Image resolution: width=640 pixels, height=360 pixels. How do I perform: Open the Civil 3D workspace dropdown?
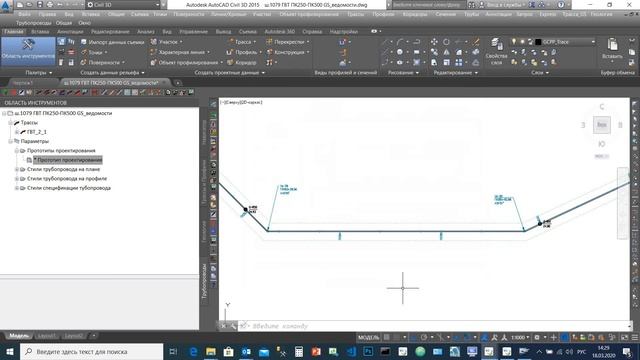click(123, 5)
